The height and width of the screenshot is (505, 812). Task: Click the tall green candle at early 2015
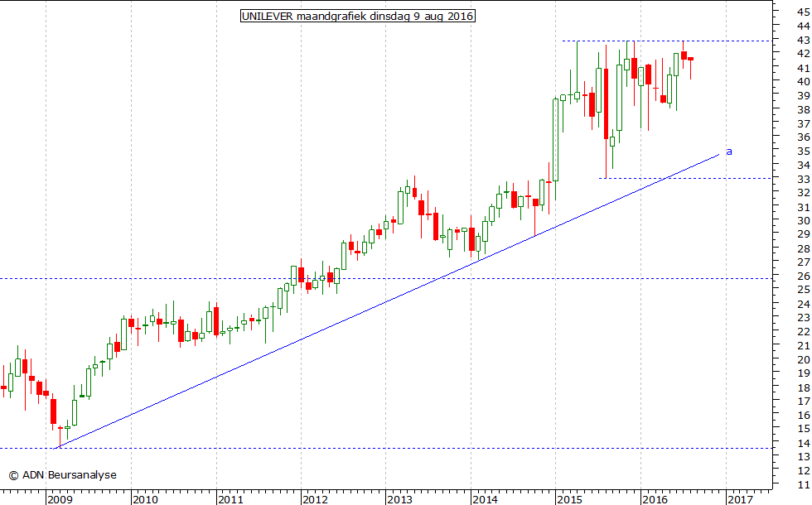(x=556, y=140)
